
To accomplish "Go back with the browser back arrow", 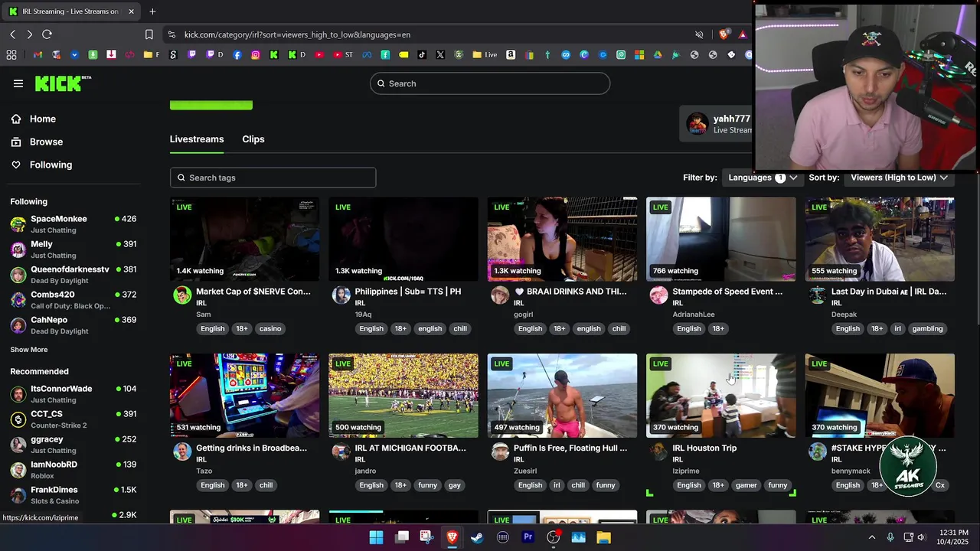I will (12, 34).
